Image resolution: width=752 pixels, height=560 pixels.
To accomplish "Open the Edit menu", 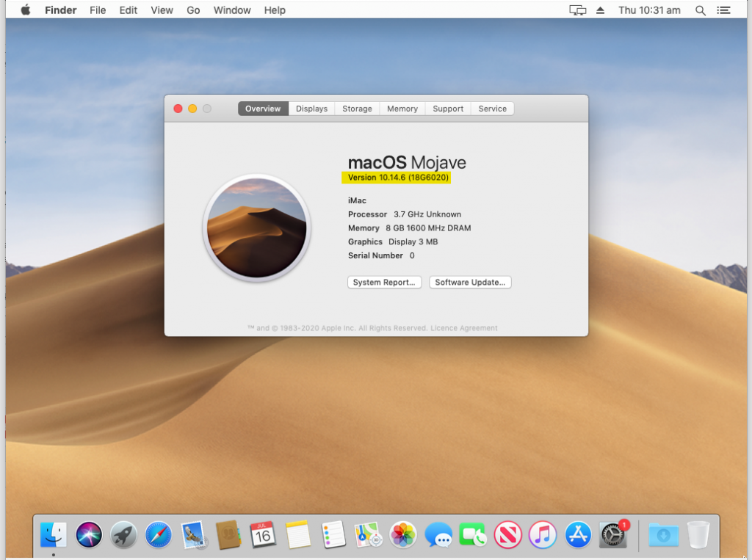I will pyautogui.click(x=128, y=10).
